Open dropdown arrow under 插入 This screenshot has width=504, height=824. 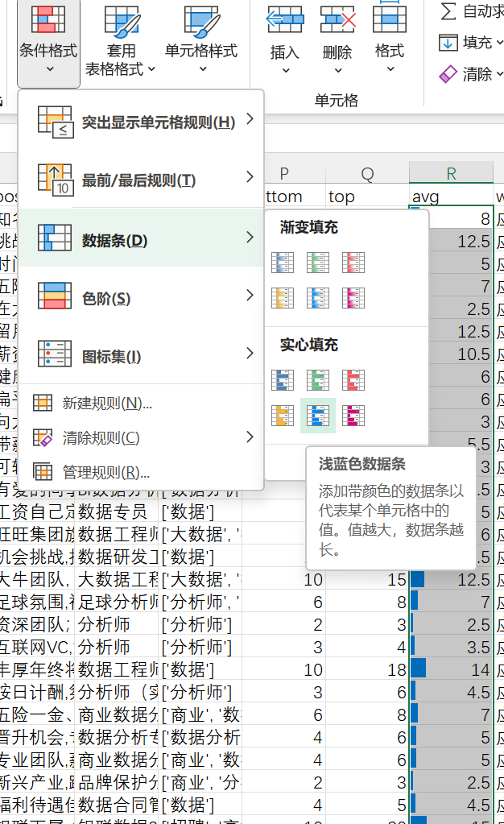pos(285,70)
